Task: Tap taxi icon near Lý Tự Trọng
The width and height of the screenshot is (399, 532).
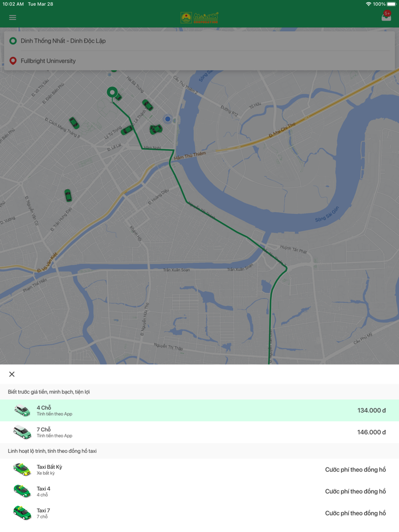Action: (127, 130)
